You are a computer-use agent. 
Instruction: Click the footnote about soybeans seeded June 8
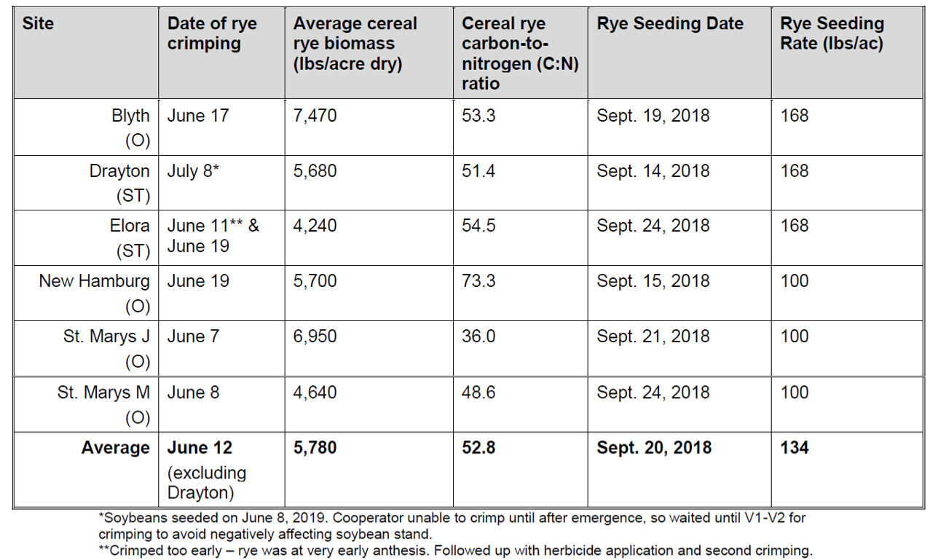click(452, 526)
